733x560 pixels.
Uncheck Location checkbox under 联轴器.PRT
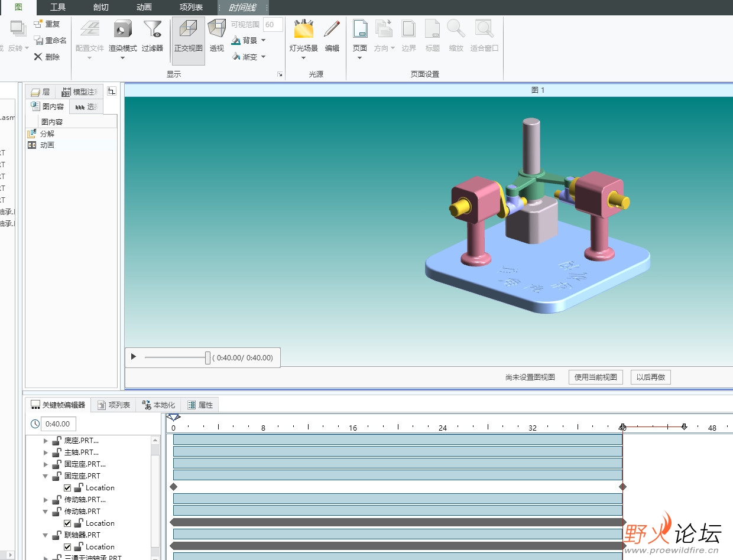coord(67,547)
